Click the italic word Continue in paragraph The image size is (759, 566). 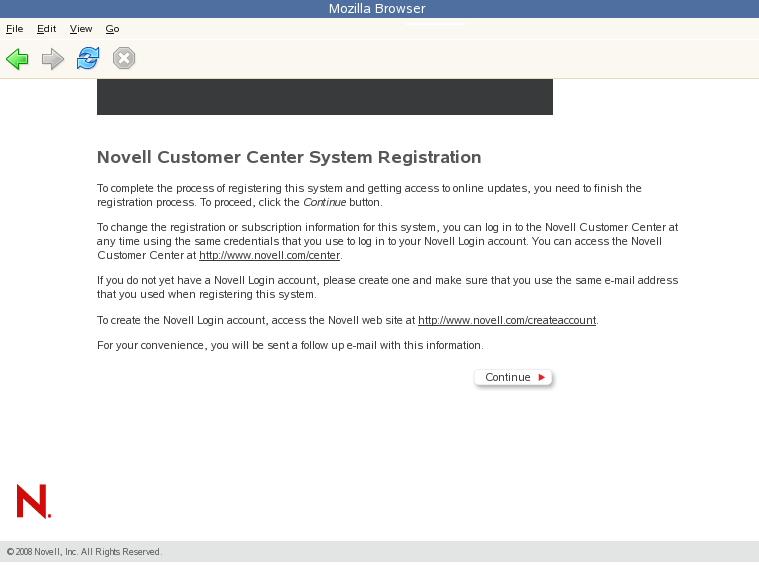pos(324,202)
